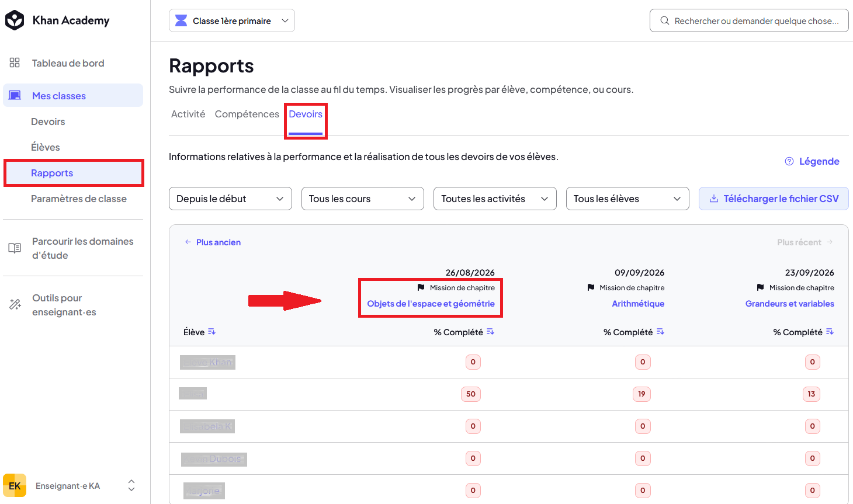Screen dimensions: 853x504
Task: Click the 50 completion score badge
Action: pos(471,394)
